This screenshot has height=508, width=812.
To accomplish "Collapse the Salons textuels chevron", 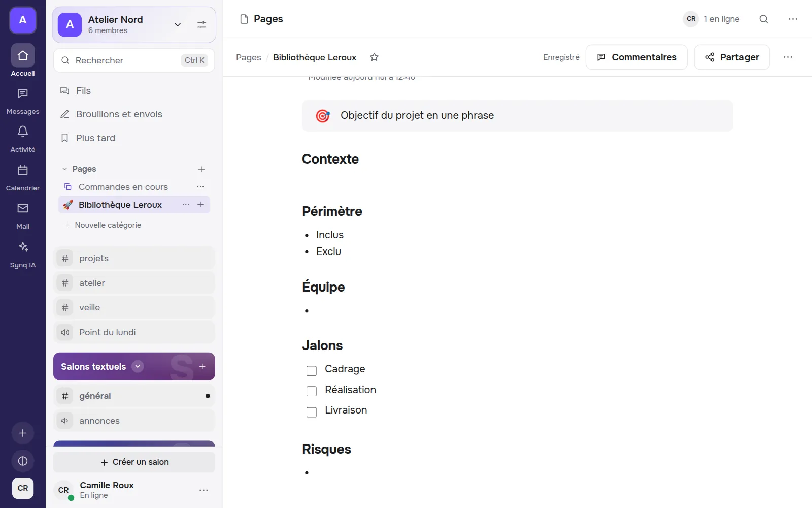I will (138, 366).
